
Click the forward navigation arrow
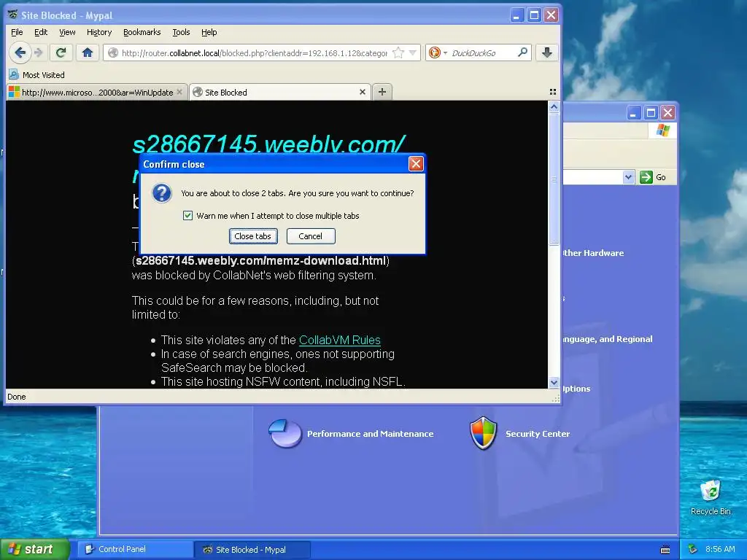[x=39, y=52]
